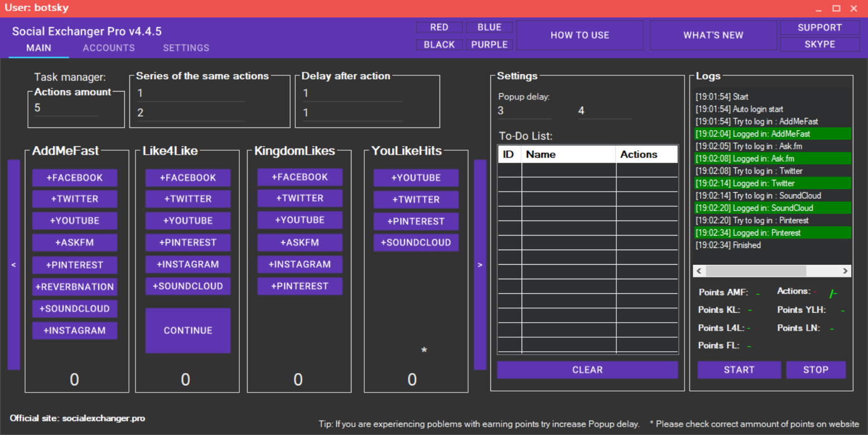The image size is (868, 435).
Task: Select the 'Logged in: Twitter' log entry
Action: (773, 183)
